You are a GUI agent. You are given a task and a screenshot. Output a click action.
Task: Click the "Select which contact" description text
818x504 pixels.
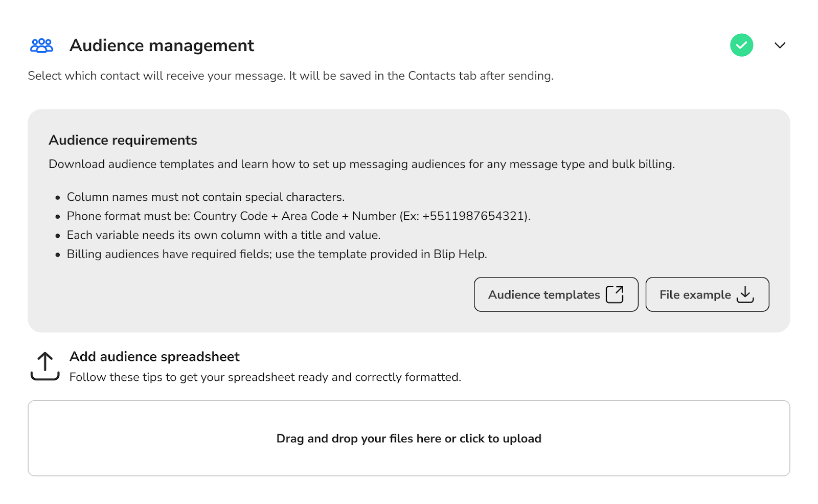[290, 76]
